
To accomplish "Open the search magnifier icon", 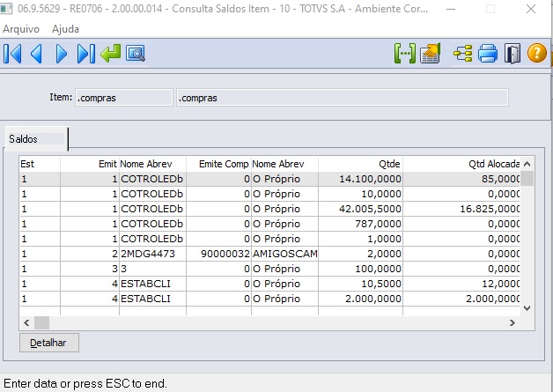I will point(136,54).
